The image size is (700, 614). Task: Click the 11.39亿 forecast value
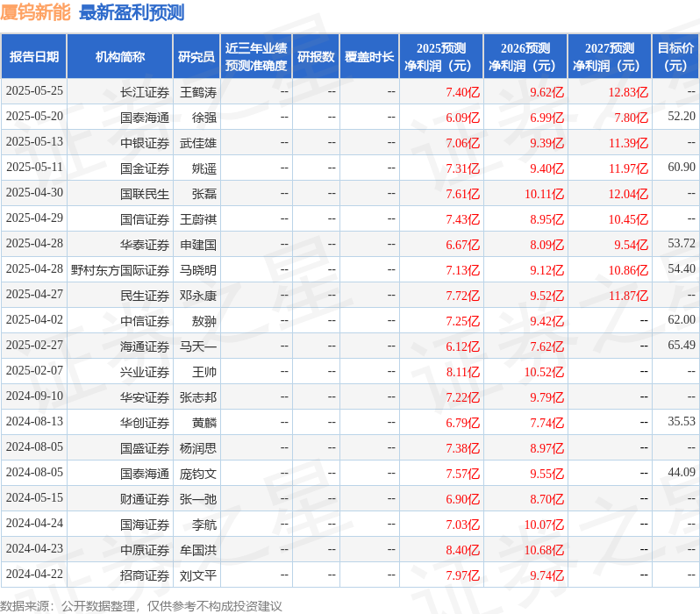coord(628,143)
